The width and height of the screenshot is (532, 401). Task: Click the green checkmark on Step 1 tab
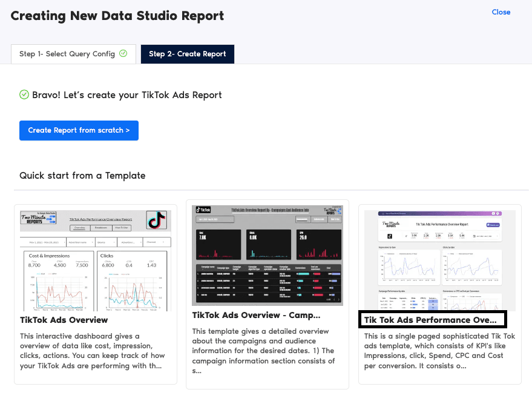123,53
